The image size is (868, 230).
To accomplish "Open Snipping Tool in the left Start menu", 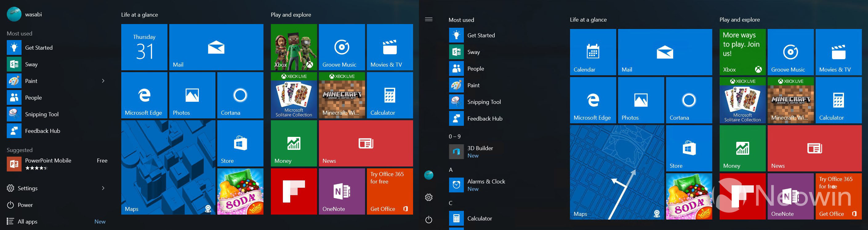I will coord(57,114).
